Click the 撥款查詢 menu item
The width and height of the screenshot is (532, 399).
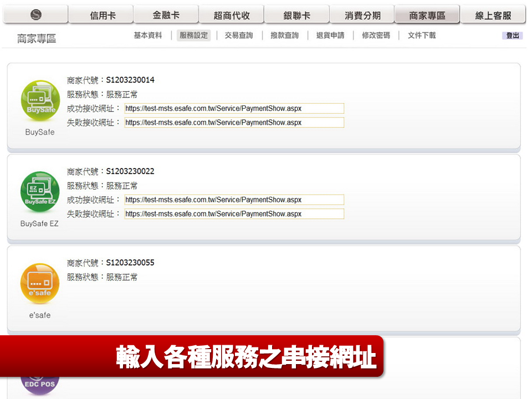coord(284,35)
